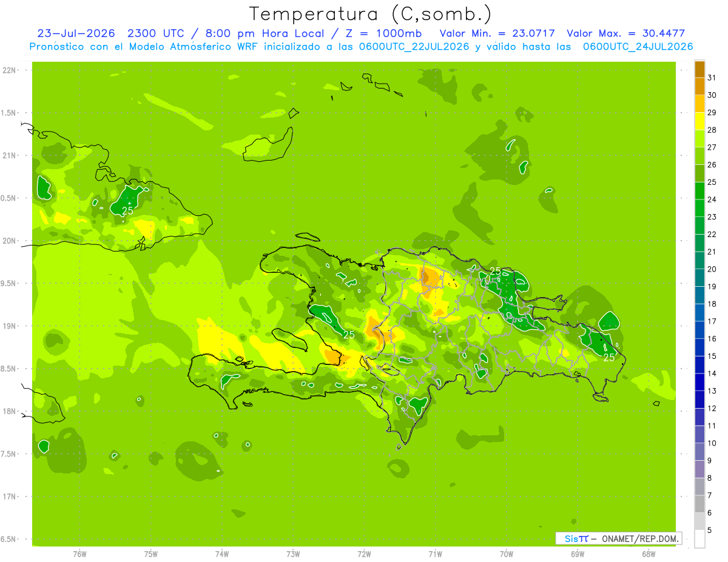Click the colorbar label "15"
Screen dimensions: 728x562
[x=712, y=356]
